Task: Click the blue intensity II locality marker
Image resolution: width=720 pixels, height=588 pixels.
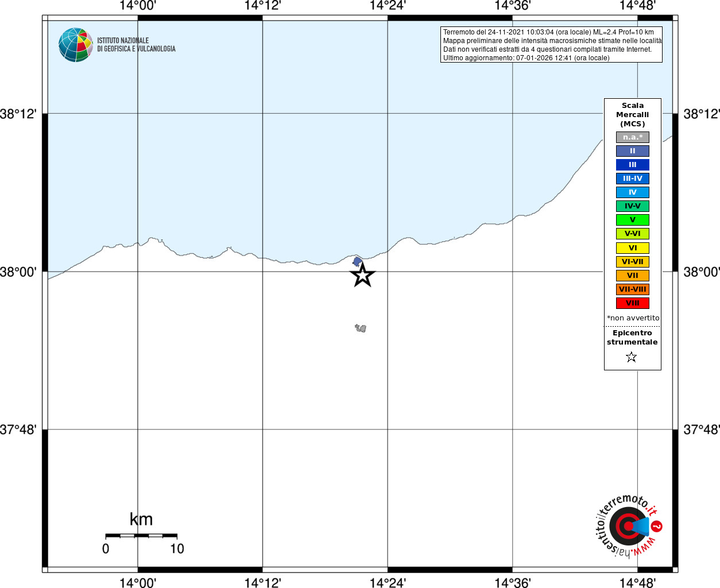Action: (x=357, y=262)
